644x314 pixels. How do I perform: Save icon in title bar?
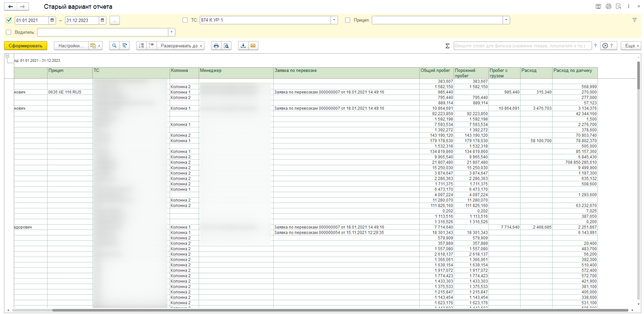(598, 6)
